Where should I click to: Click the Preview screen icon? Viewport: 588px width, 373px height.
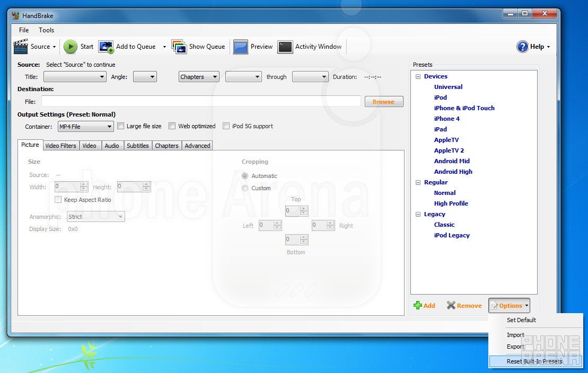point(240,47)
